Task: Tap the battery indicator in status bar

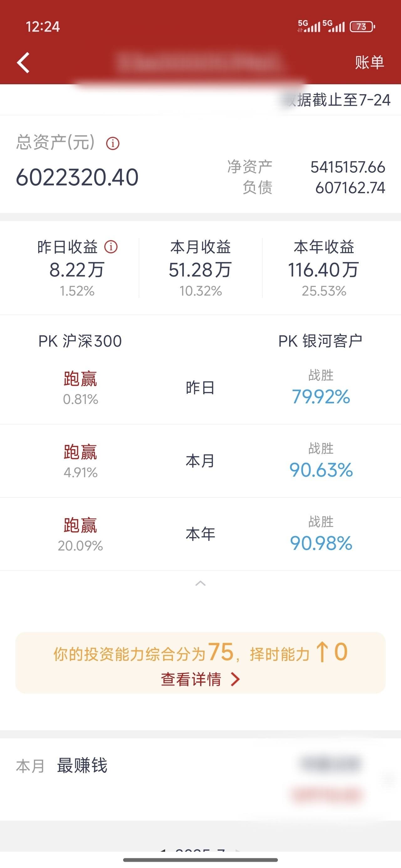Action: pos(362,27)
